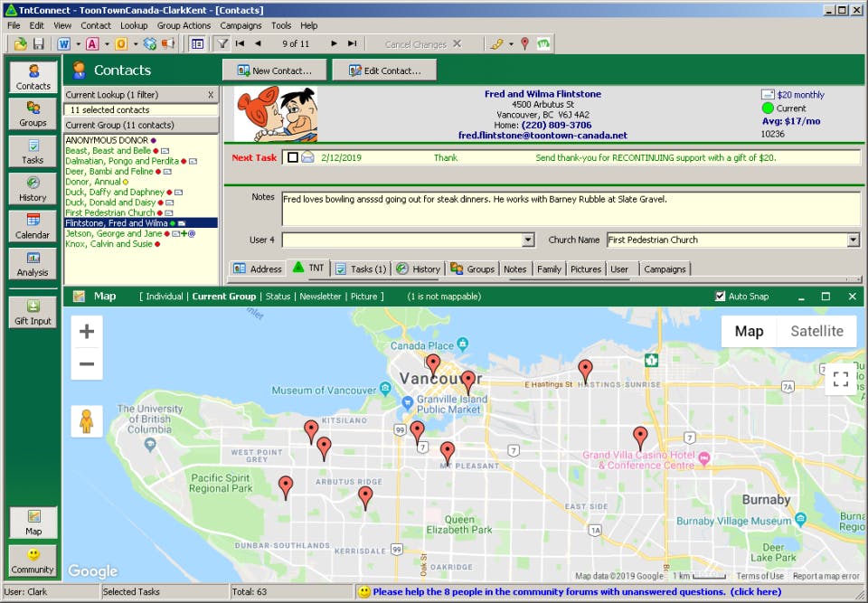
Task: Open the Campaigns menu
Action: (x=241, y=25)
